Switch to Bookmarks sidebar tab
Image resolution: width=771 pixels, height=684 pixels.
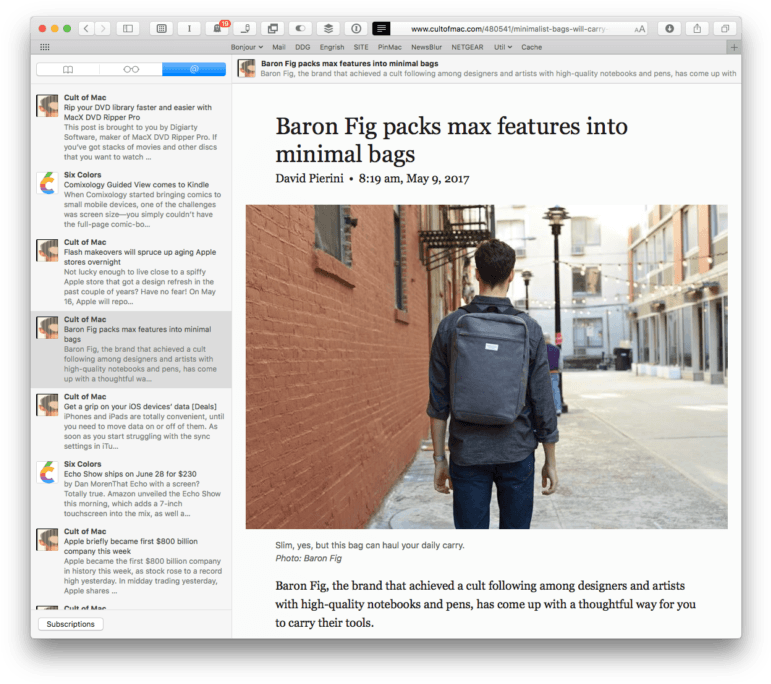tap(68, 69)
